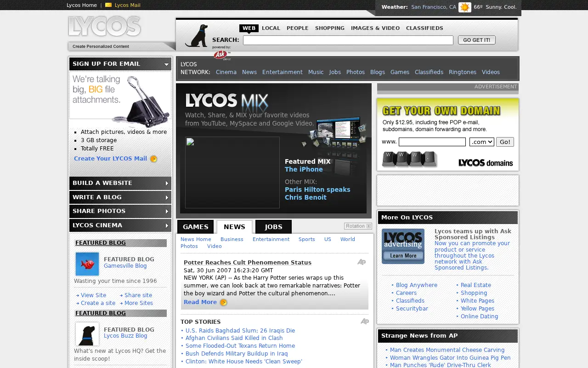Click the Lycos black dog logo
Screen dimensions: 588x368
click(x=197, y=36)
